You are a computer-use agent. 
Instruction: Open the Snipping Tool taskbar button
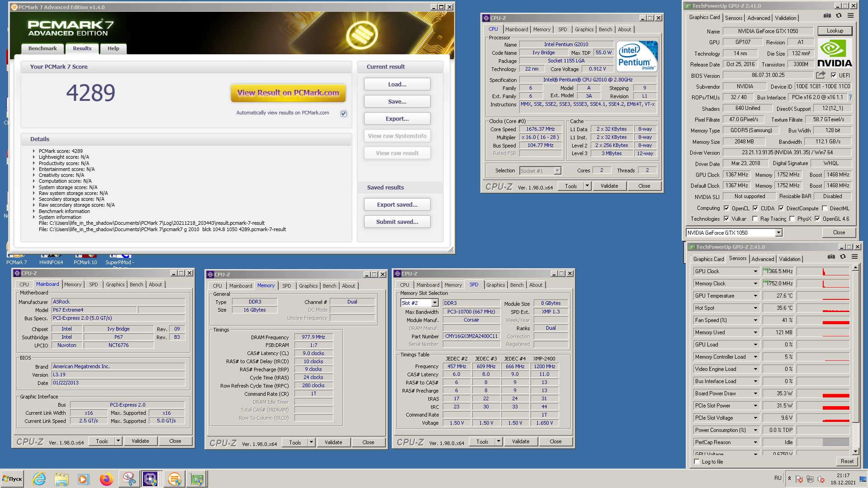click(128, 479)
